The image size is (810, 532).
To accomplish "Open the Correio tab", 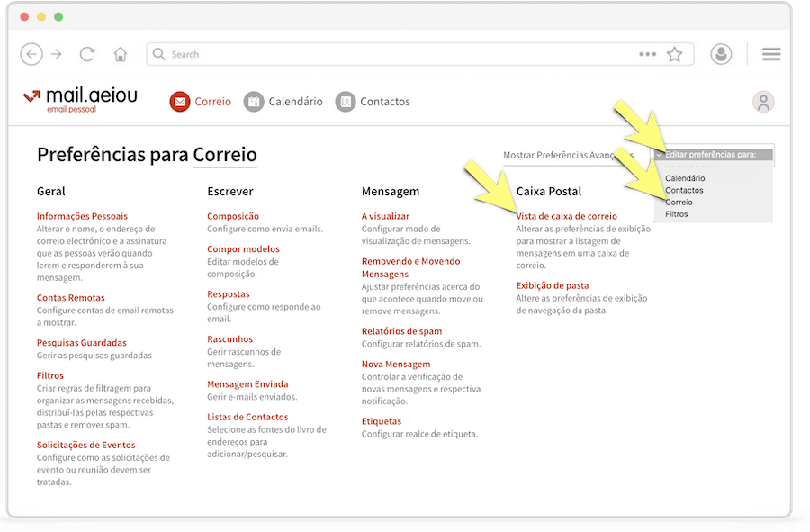I will (x=201, y=102).
